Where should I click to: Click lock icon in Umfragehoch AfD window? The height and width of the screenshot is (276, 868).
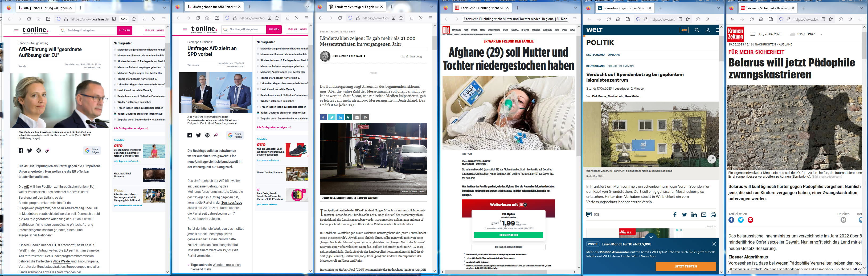[x=235, y=18]
